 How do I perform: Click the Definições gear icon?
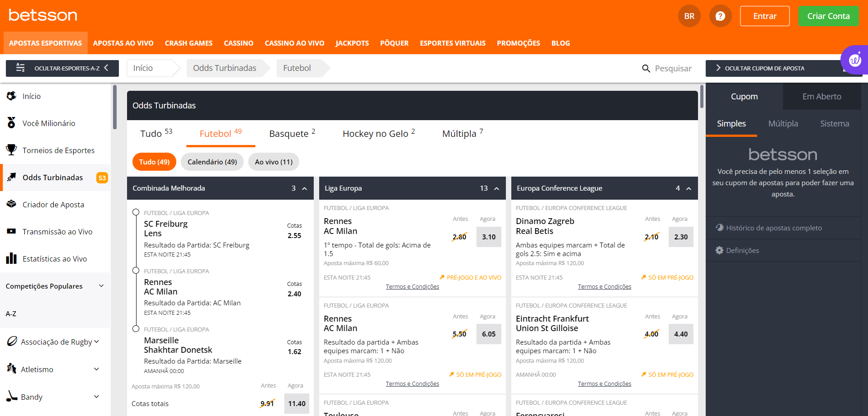[x=719, y=250]
